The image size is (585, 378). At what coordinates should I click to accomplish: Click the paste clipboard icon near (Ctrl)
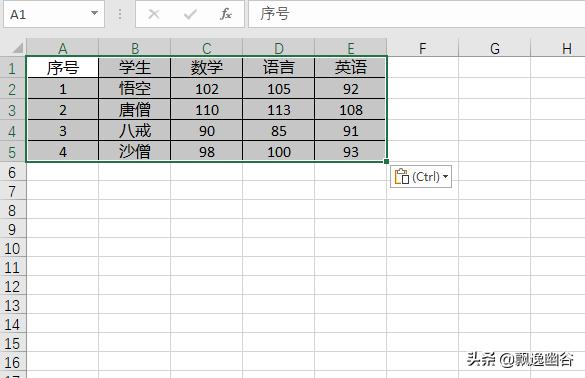(401, 176)
